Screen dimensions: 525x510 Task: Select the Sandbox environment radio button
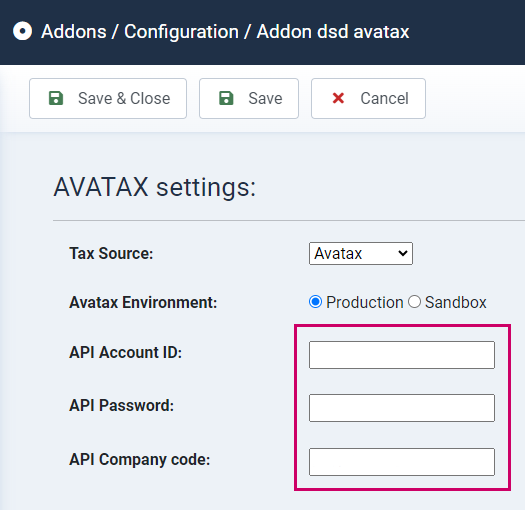(414, 302)
